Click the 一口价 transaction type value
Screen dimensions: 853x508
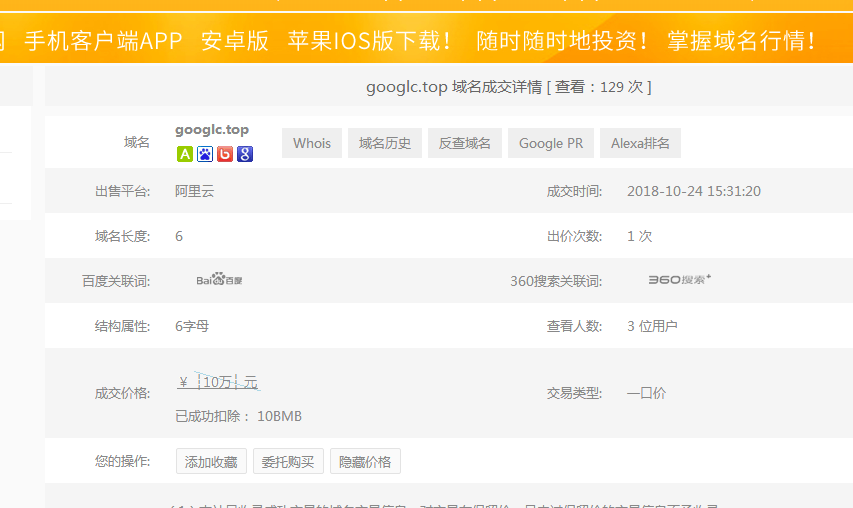coord(646,393)
